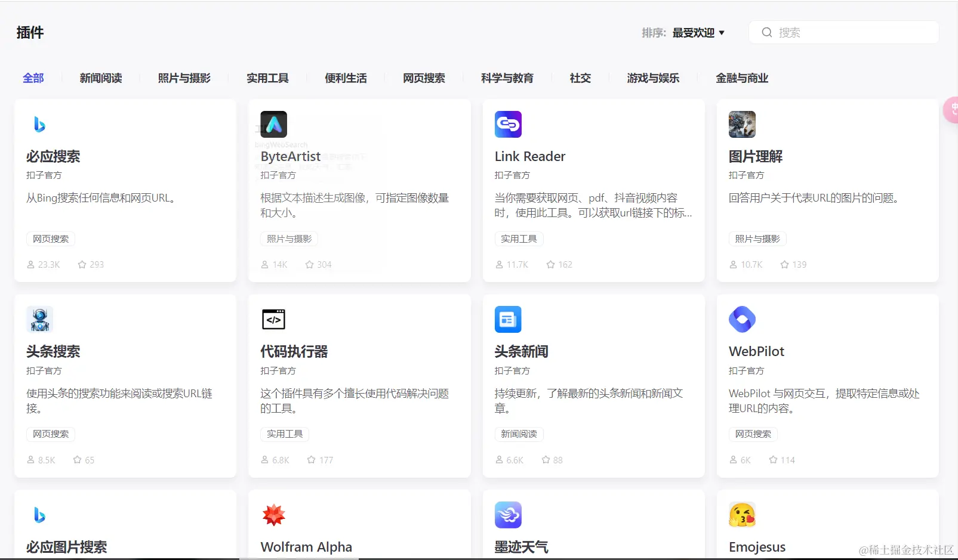Switch to the 照片与摄影 tab
958x560 pixels.
pos(184,78)
